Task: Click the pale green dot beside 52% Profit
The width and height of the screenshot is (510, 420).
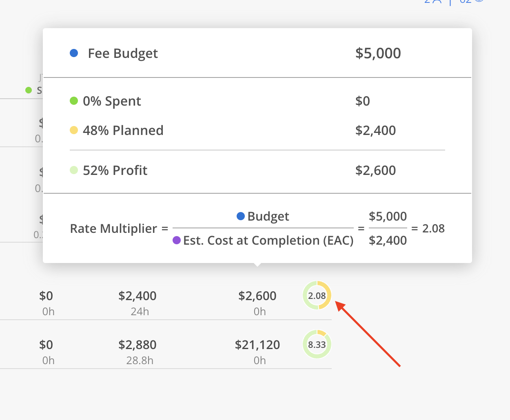Action: (x=74, y=170)
